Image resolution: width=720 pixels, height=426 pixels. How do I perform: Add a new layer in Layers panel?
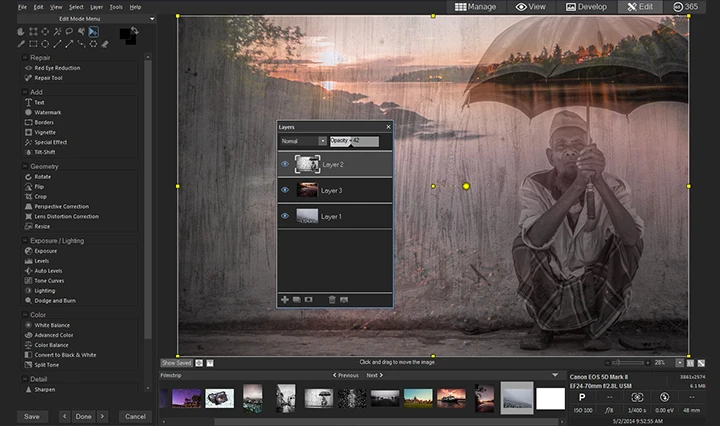[284, 299]
